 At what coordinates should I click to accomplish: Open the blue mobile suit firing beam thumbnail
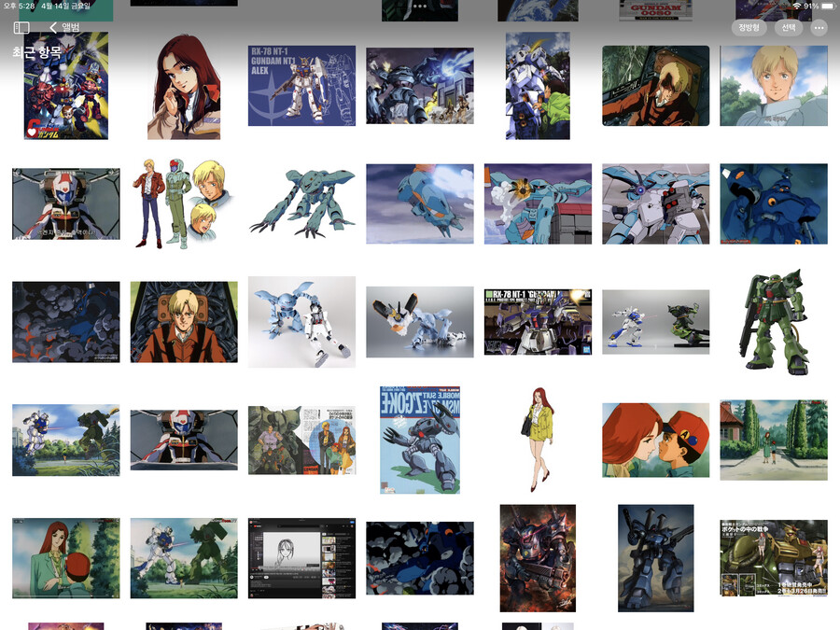[x=420, y=86]
